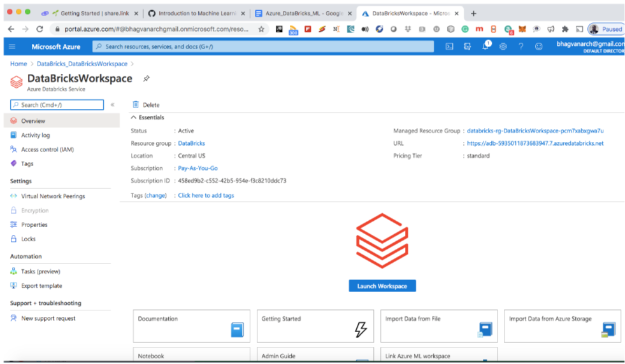Viewport: 625px width, 364px height.
Task: Open the Paused profile button
Action: pos(606,29)
